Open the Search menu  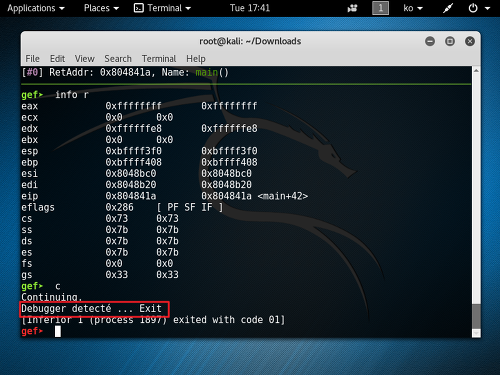[118, 59]
